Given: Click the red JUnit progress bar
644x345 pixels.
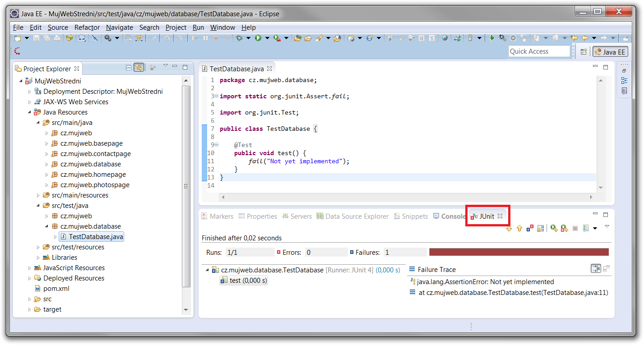Looking at the screenshot, I should pos(519,252).
